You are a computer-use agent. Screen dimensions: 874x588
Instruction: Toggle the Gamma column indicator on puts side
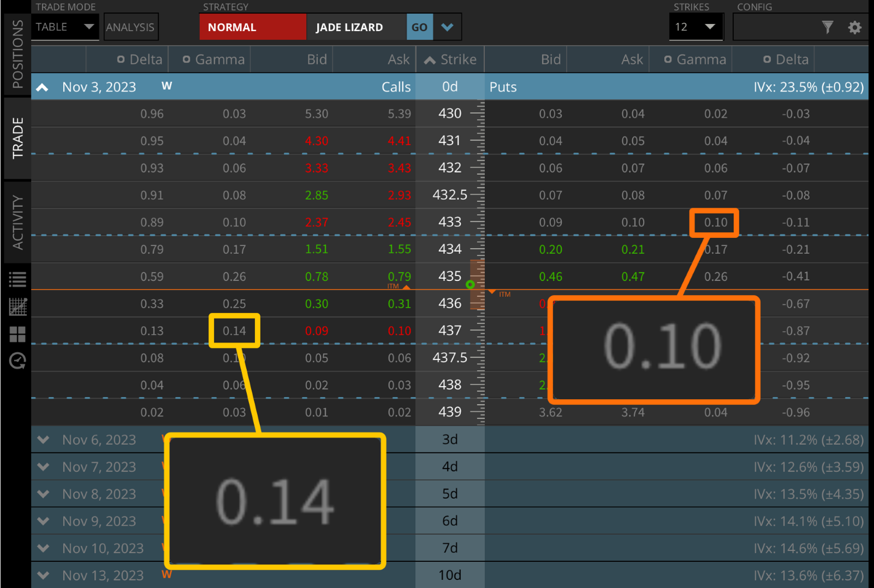pyautogui.click(x=667, y=59)
